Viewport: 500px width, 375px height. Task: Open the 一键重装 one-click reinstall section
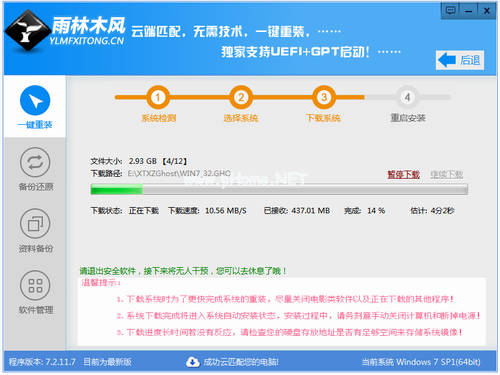pos(35,107)
